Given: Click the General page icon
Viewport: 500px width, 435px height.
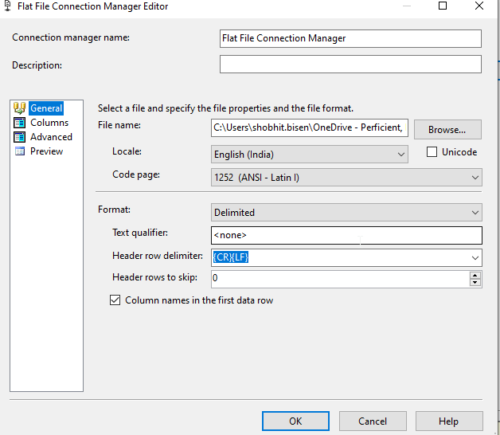Looking at the screenshot, I should (x=19, y=108).
